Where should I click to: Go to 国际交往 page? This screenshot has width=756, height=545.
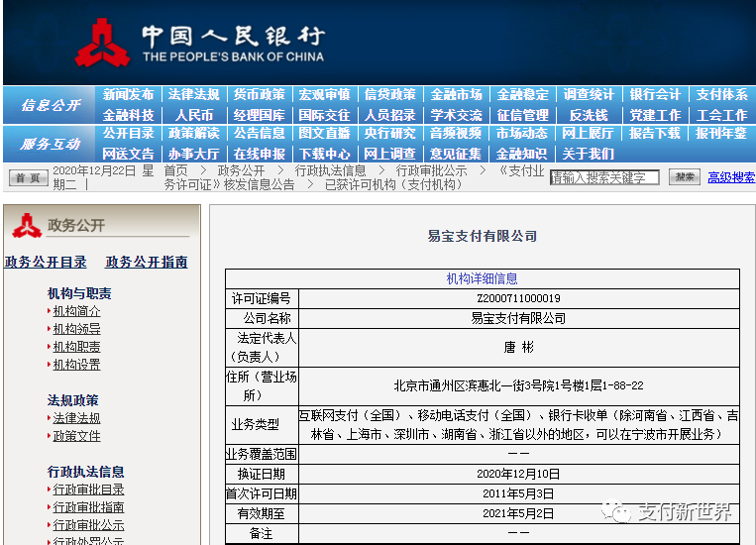[324, 115]
